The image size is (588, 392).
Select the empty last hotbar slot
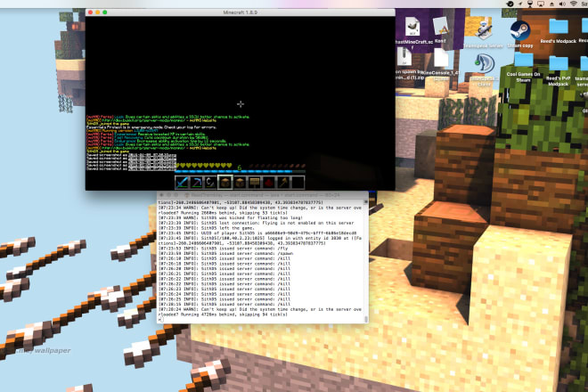[x=298, y=183]
